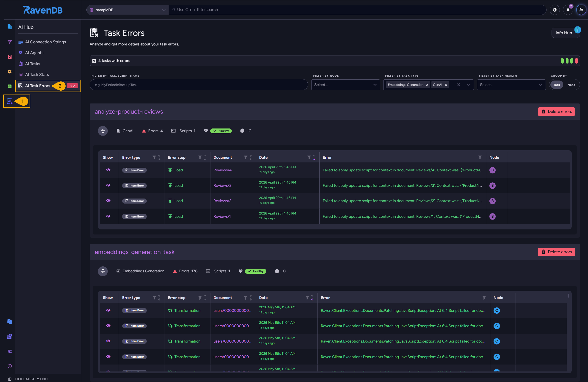588x382 pixels.
Task: Open the analyze-product-reviews task link
Action: click(x=129, y=112)
